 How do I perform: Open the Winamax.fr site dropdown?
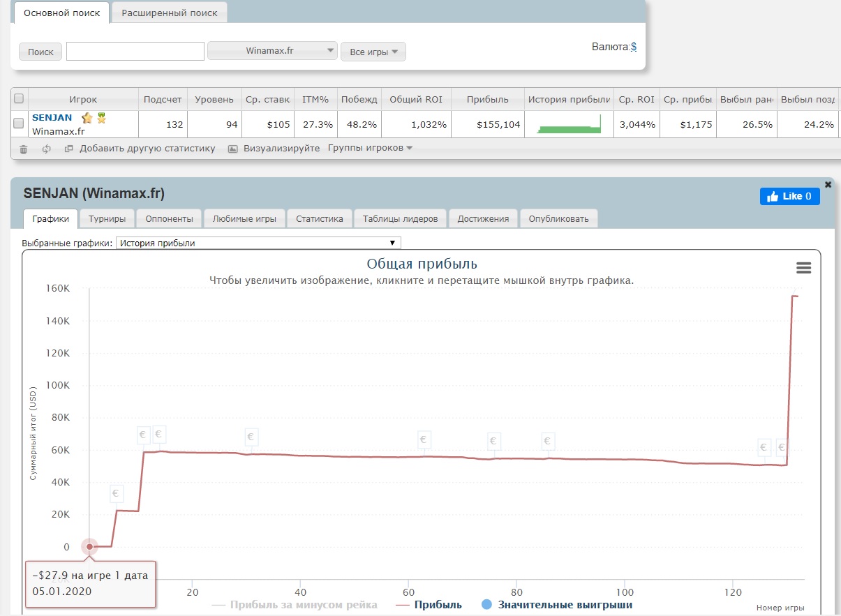(272, 51)
